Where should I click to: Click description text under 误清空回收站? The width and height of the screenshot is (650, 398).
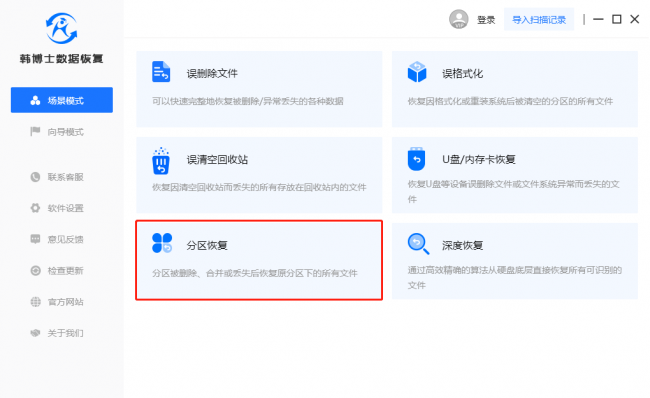coord(259,187)
